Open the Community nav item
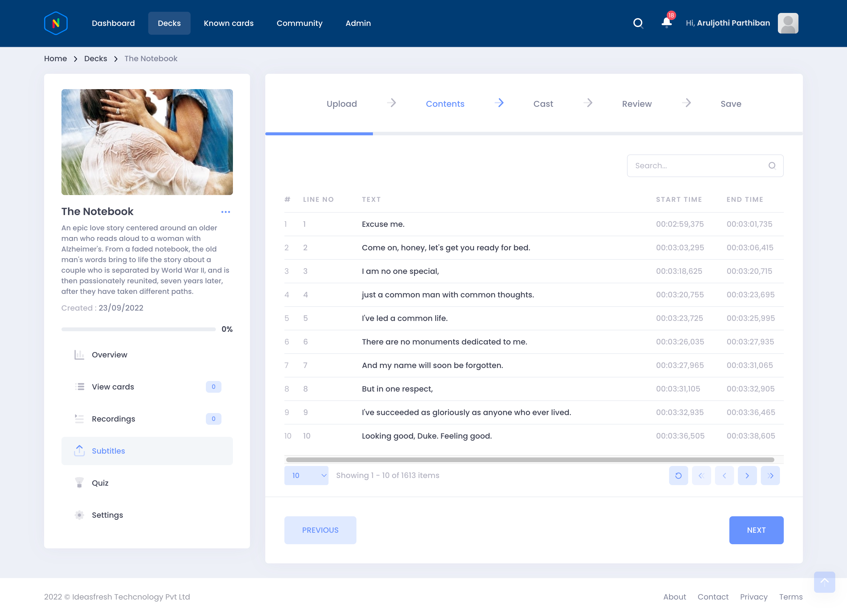 click(299, 23)
